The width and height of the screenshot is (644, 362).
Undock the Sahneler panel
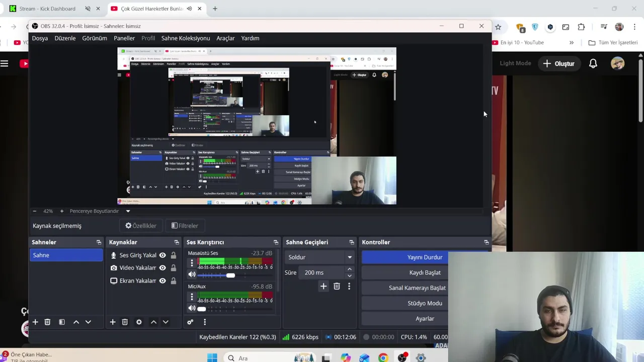[99, 242]
